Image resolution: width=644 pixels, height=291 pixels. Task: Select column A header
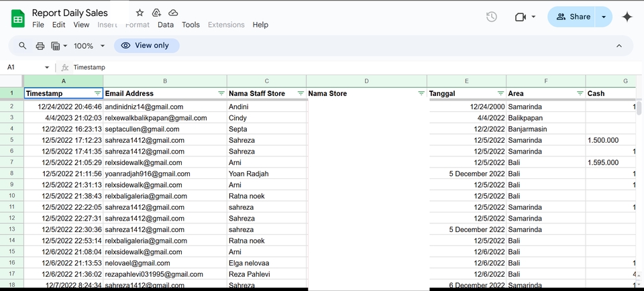click(63, 81)
